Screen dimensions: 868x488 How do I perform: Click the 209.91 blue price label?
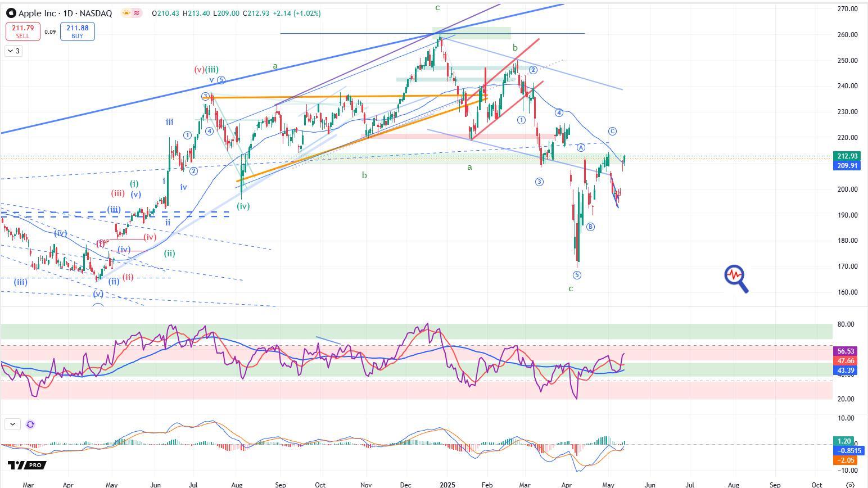pyautogui.click(x=847, y=166)
